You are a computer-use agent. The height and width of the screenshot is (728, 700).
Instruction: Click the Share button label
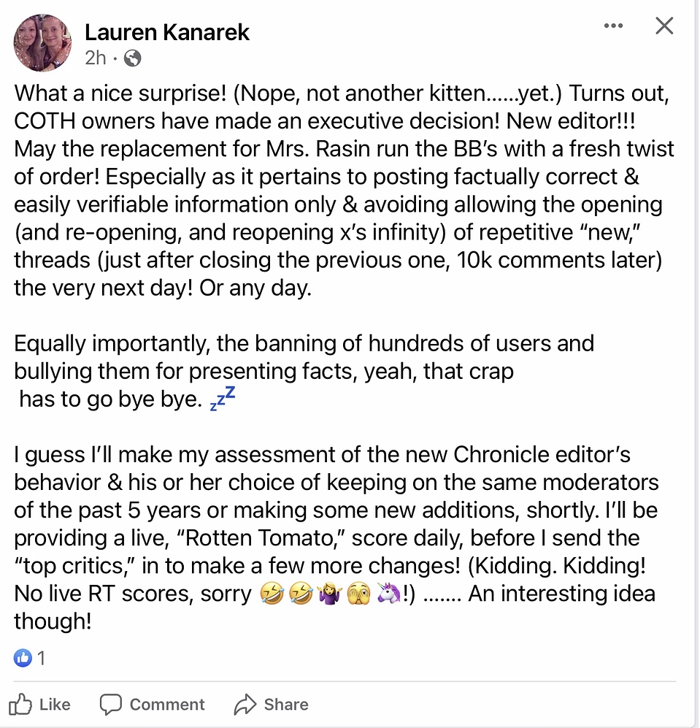286,705
